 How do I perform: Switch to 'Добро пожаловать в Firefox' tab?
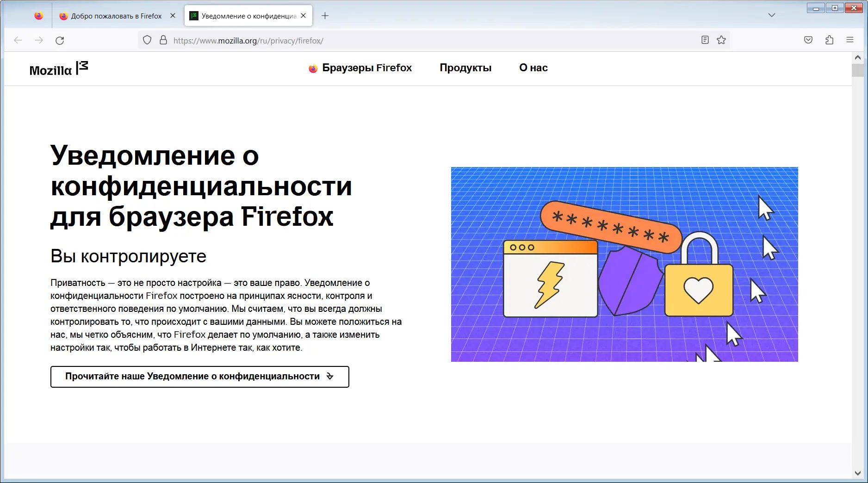(x=117, y=16)
